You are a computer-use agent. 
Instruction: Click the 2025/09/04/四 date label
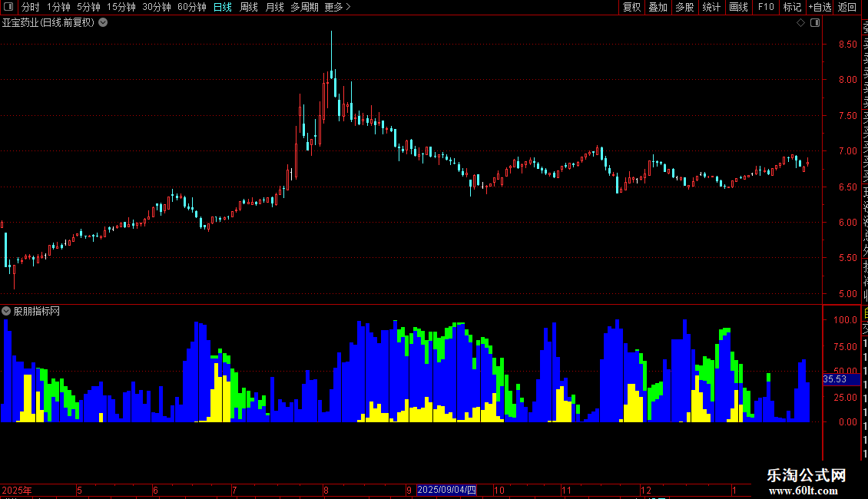pos(446,490)
